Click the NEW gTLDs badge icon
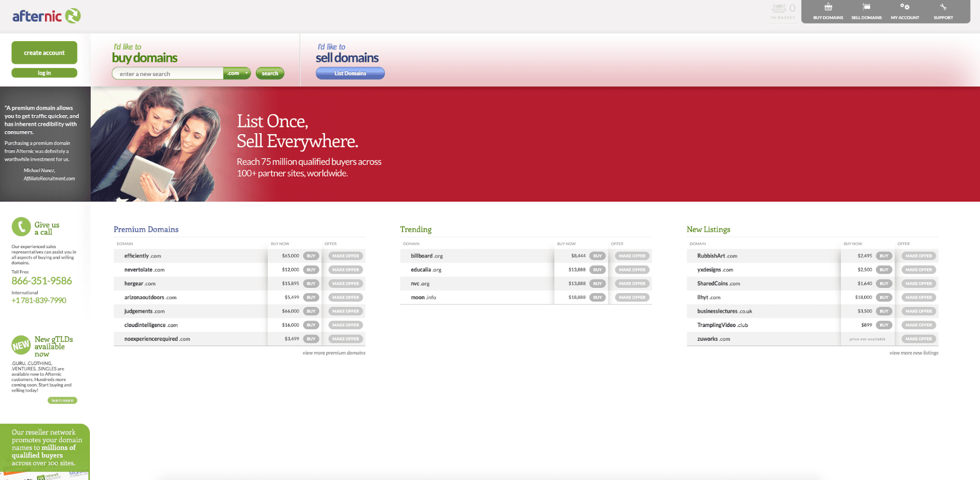980x480 pixels. (x=21, y=345)
